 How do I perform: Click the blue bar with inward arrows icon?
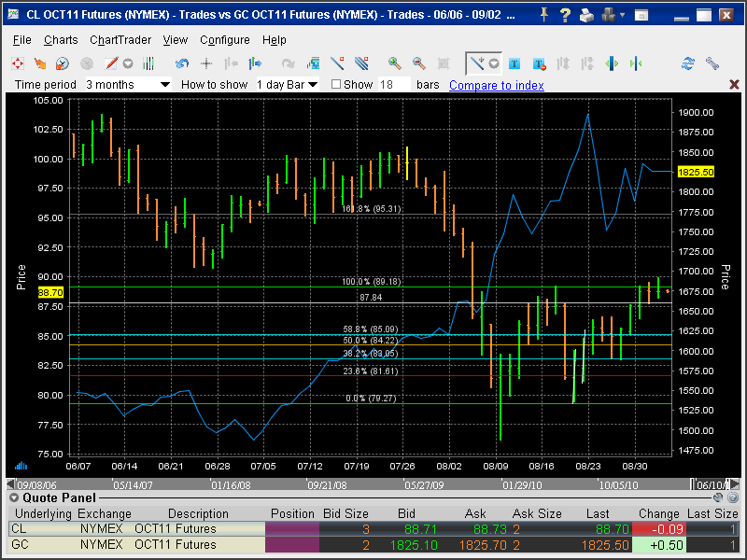click(636, 63)
